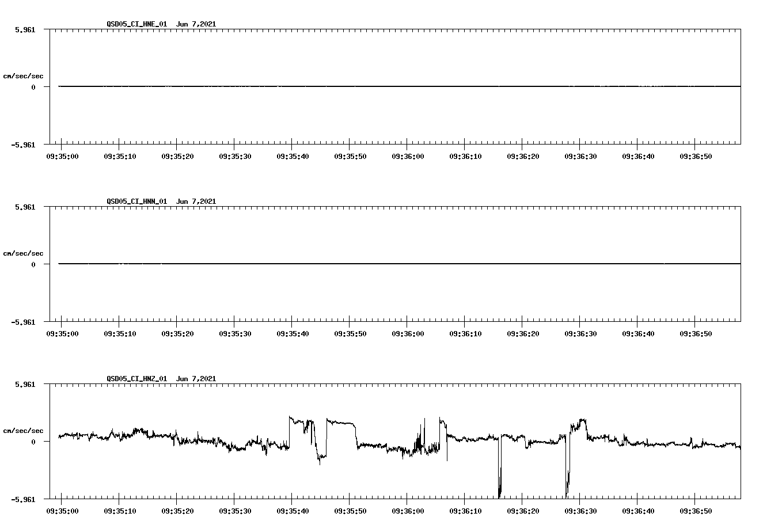Click the HNN plot's 09:36:30 time label
The image size is (782, 532).
click(x=580, y=333)
